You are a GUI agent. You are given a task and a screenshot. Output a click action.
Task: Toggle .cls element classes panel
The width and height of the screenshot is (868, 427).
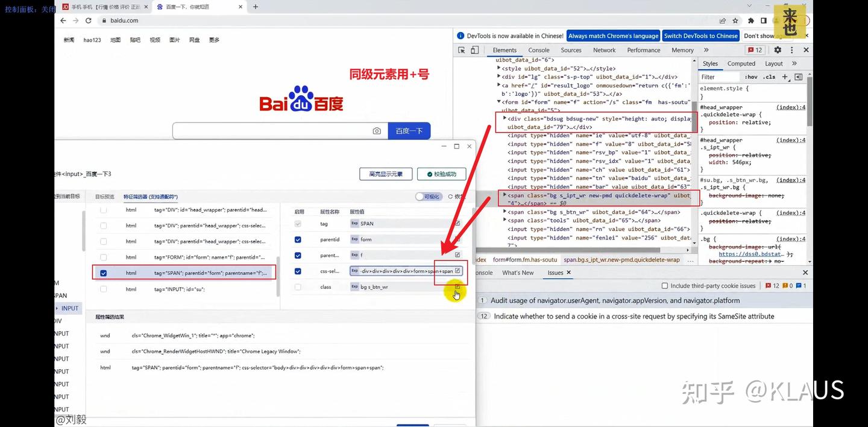point(769,77)
